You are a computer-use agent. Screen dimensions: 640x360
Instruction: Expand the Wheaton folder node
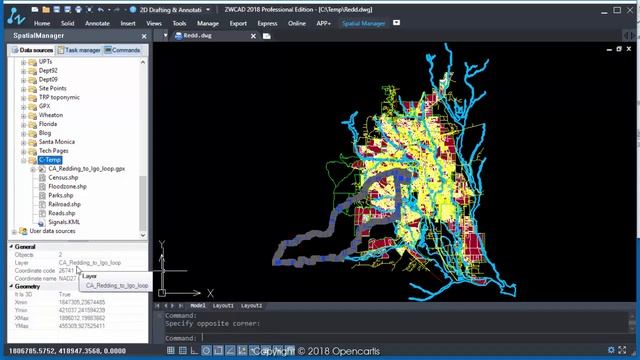(x=23, y=116)
